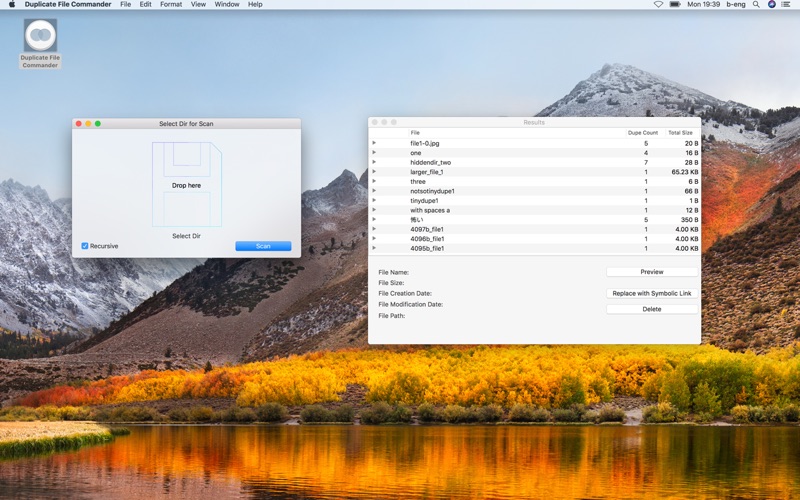The image size is (800, 500).
Task: Open the View menu
Action: pyautogui.click(x=198, y=4)
